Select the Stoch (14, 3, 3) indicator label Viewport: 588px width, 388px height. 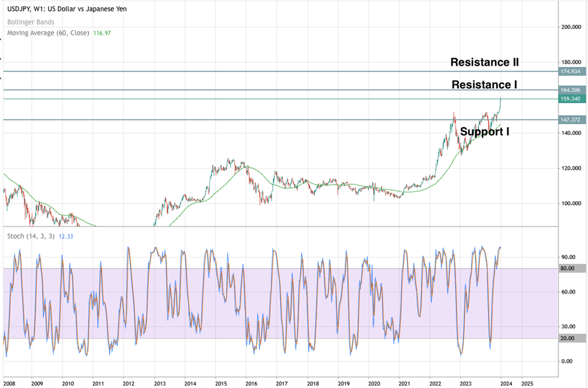point(30,236)
